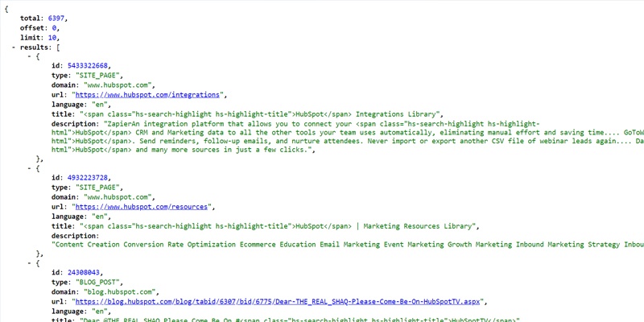Collapse the results array

pos(14,47)
